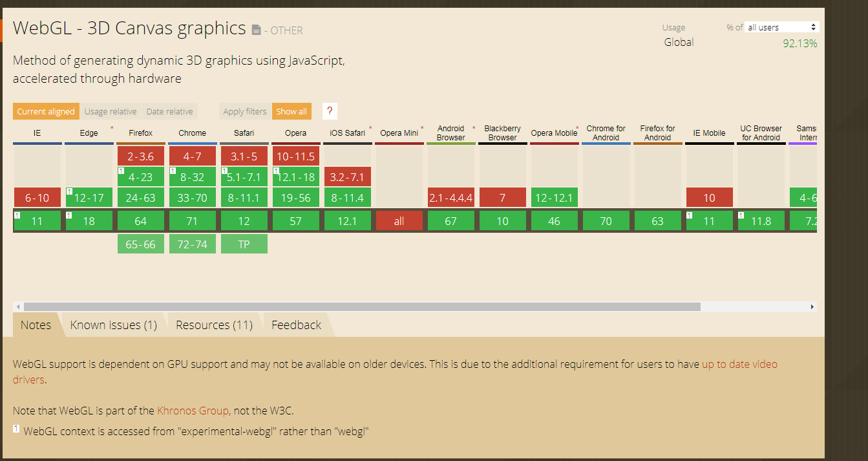This screenshot has width=868, height=461.
Task: Open the all users dropdown
Action: coord(781,27)
